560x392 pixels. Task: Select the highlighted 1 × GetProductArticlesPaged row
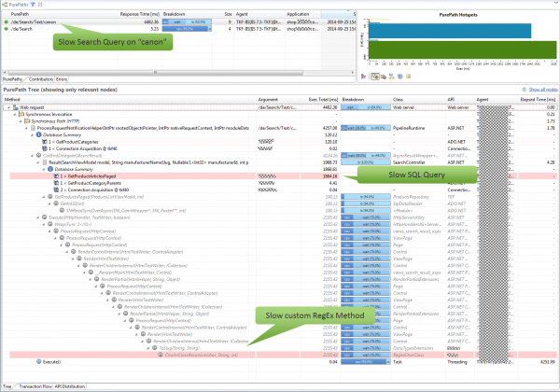tap(283, 176)
